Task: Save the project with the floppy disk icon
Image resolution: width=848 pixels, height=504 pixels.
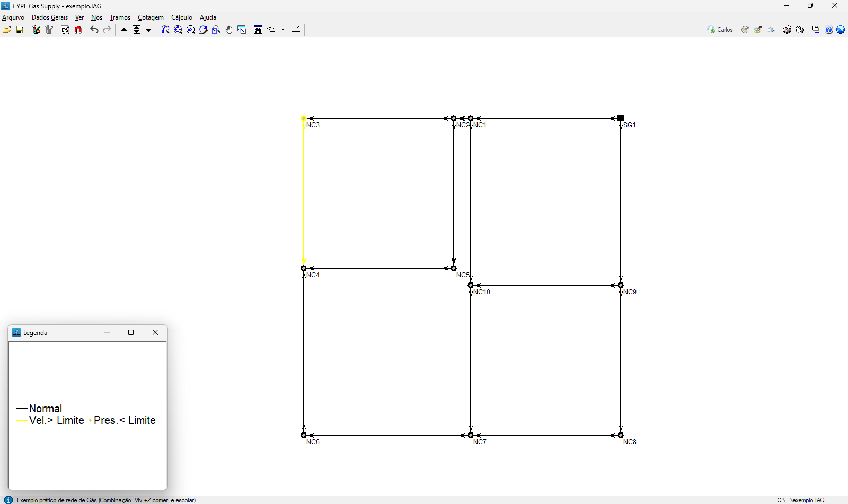Action: [x=20, y=30]
